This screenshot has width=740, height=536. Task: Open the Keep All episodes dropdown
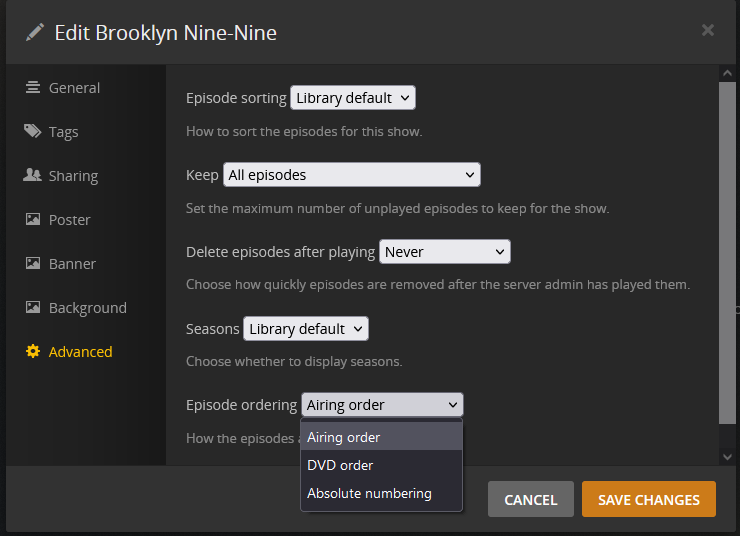coord(351,175)
